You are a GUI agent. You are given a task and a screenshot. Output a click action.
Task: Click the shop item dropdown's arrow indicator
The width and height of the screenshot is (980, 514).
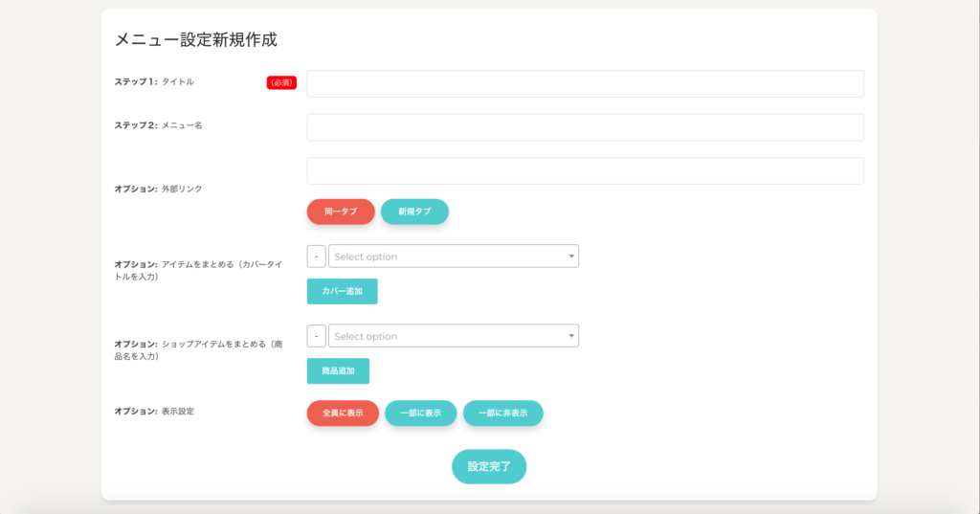(571, 336)
